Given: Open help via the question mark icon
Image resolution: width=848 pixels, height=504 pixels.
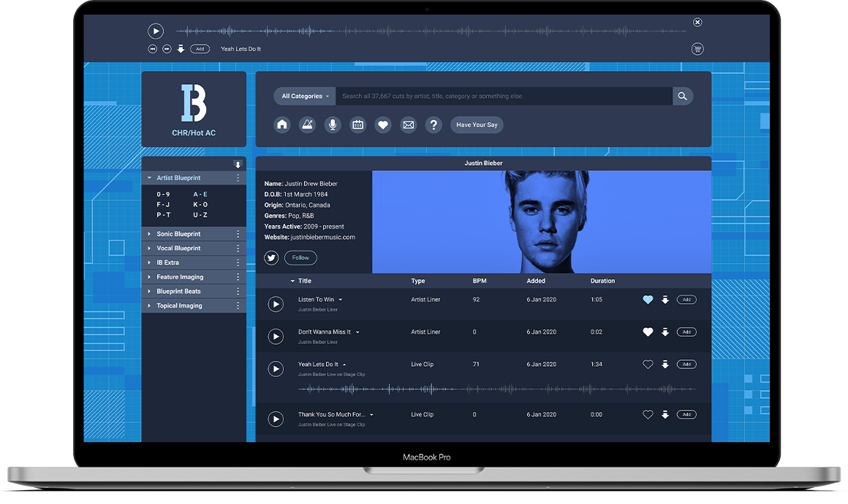Looking at the screenshot, I should pos(434,125).
